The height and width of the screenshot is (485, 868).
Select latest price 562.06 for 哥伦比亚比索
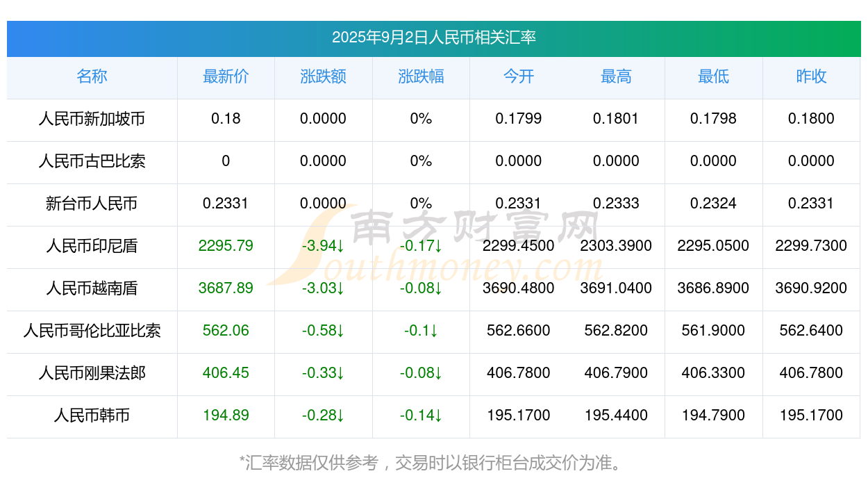pos(226,331)
